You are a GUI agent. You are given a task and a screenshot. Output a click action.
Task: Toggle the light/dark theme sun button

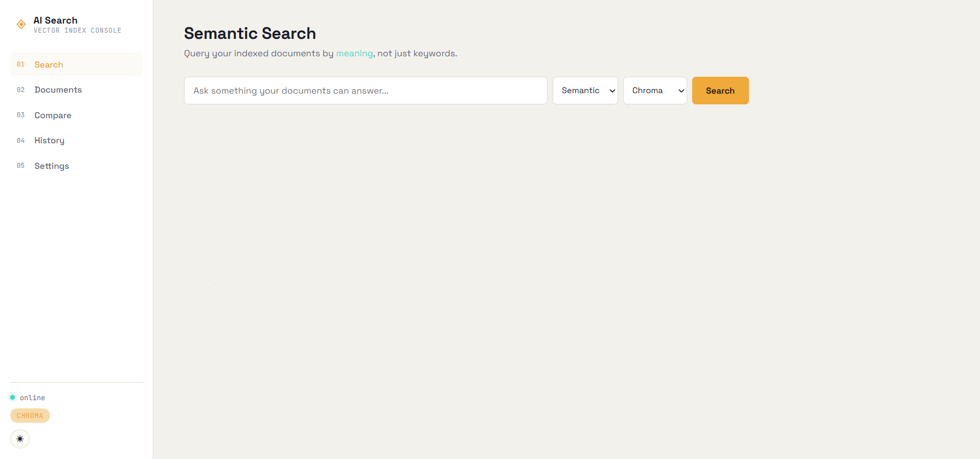click(20, 439)
